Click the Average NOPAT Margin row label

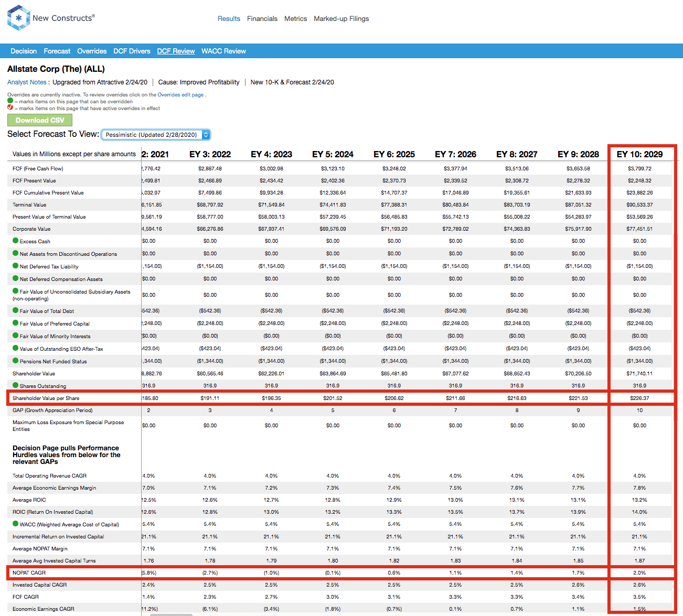click(40, 549)
